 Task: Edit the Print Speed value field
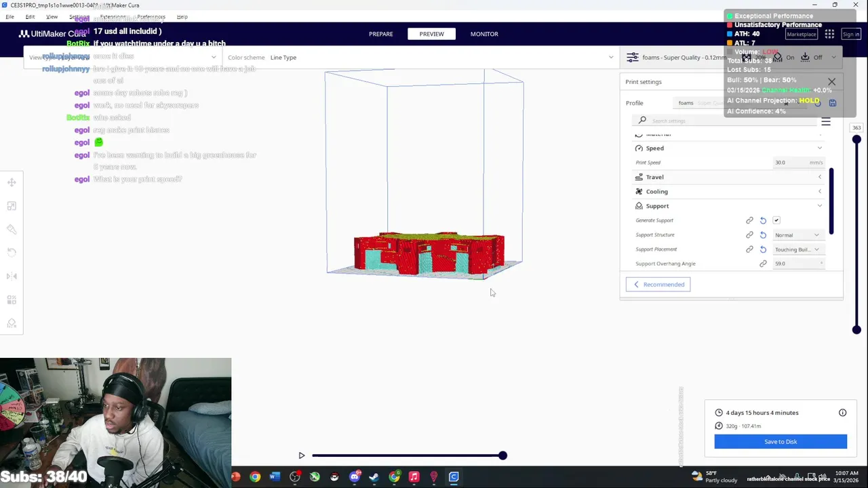798,163
